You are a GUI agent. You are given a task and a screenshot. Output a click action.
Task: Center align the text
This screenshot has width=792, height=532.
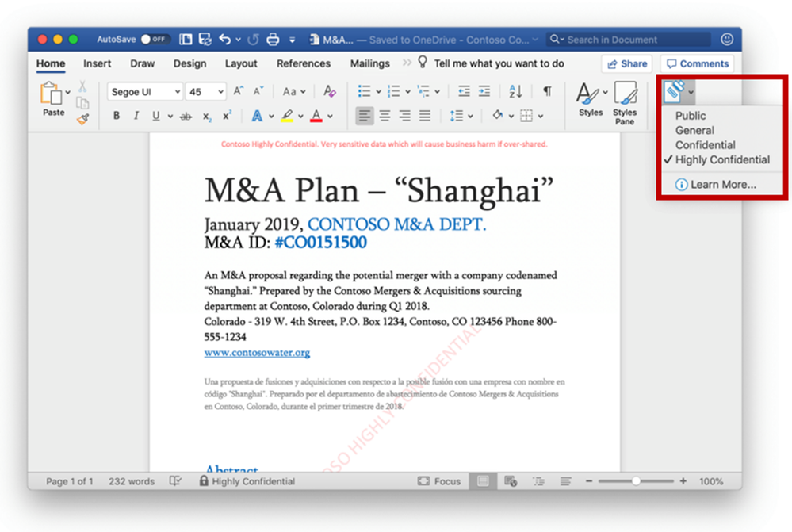385,117
